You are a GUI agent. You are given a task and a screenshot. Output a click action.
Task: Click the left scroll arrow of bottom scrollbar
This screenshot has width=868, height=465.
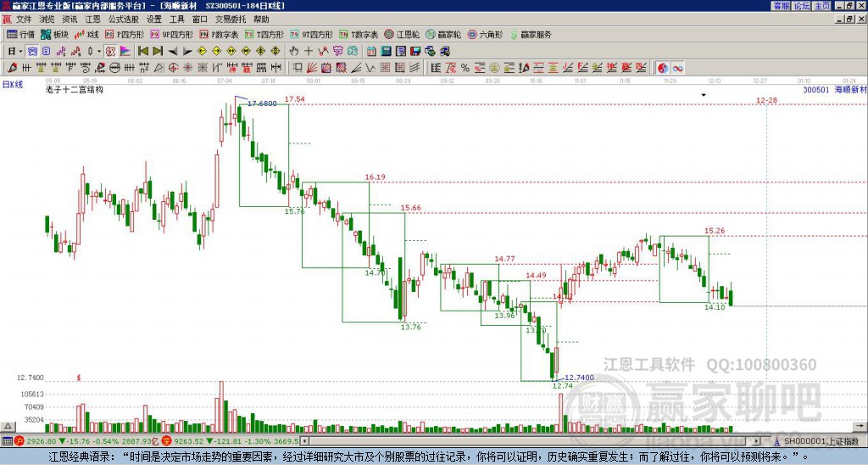pos(305,441)
